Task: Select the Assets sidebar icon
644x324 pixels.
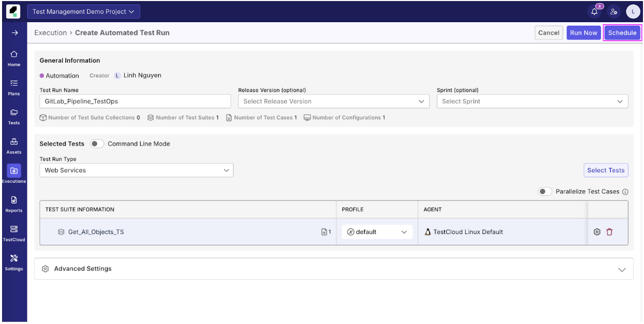Action: 14,145
